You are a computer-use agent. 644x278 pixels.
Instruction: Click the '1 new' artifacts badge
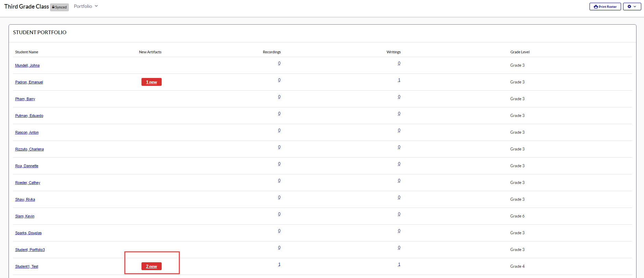click(x=151, y=82)
